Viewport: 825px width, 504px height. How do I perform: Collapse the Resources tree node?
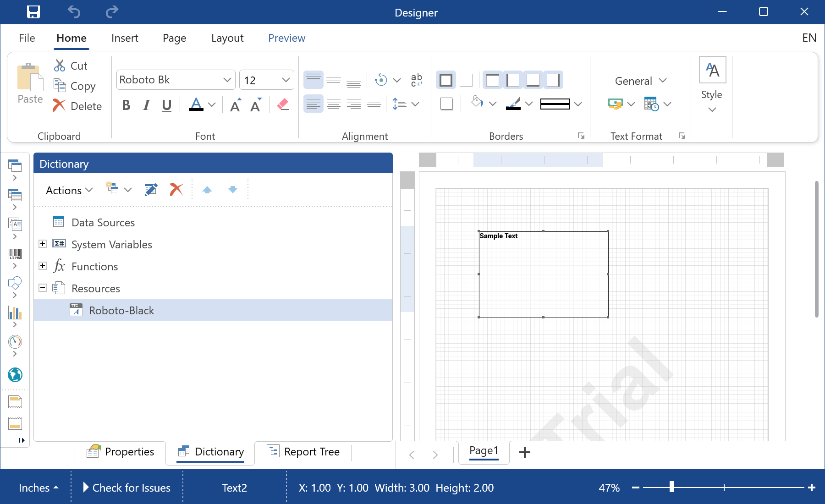[43, 288]
